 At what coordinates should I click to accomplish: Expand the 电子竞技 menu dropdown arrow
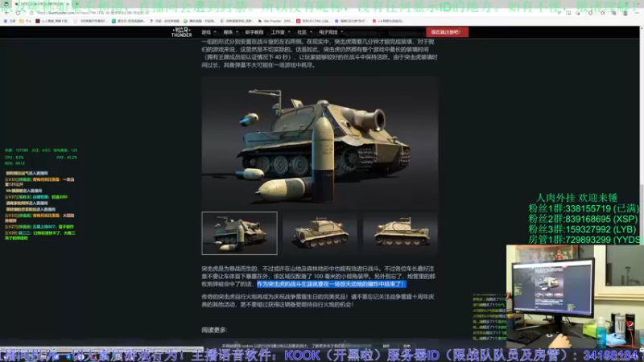coord(341,32)
